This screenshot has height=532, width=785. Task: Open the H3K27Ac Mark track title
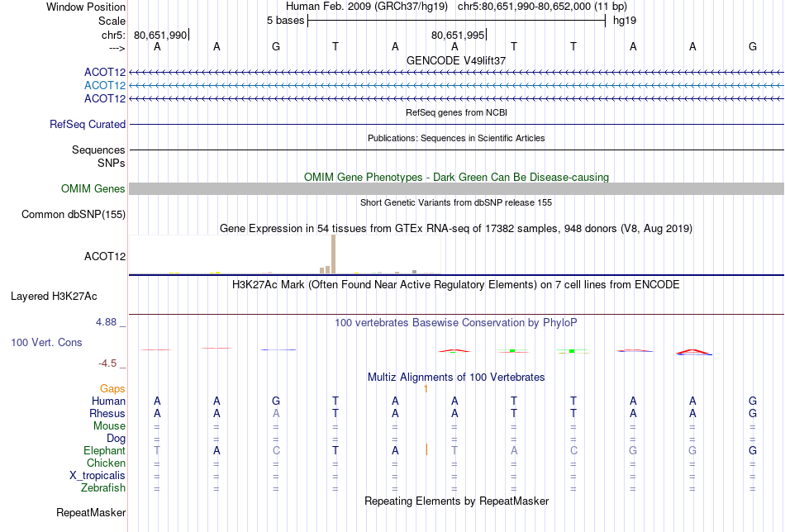tap(456, 285)
